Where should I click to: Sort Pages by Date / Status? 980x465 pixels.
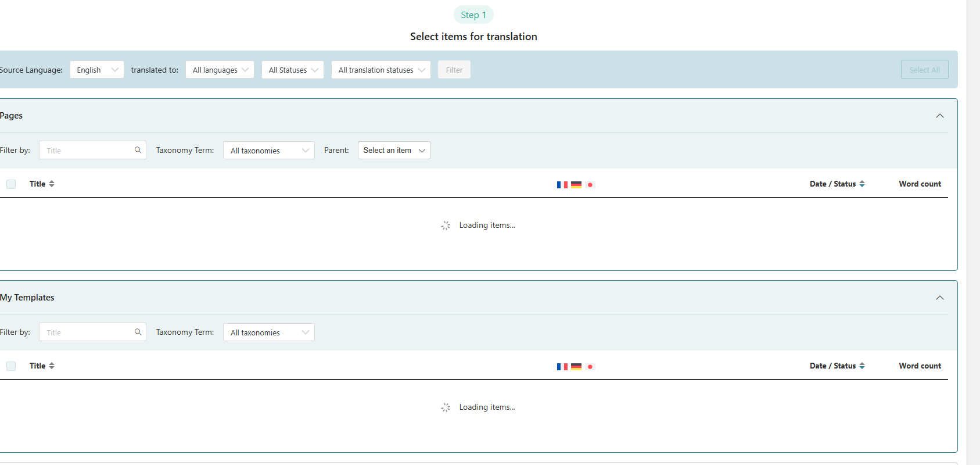click(837, 184)
